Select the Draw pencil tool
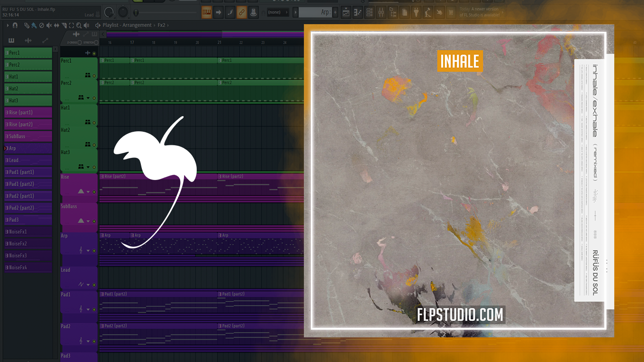 pos(28,25)
